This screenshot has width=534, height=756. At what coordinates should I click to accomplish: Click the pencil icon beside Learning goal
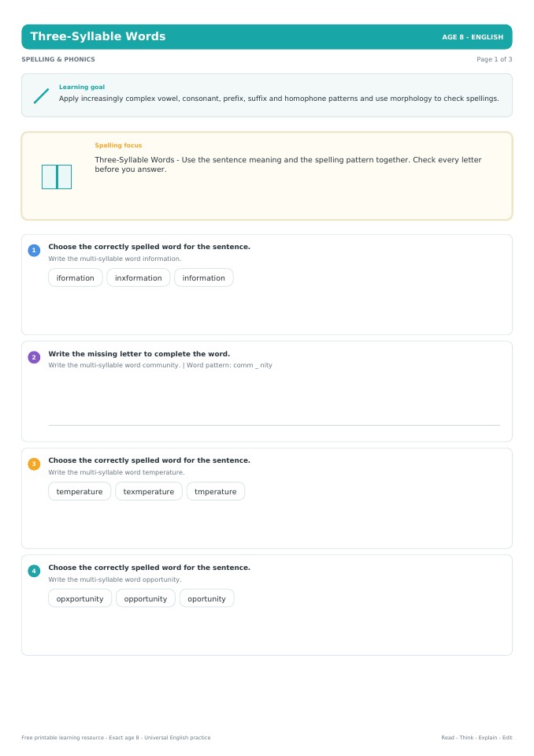42,95
